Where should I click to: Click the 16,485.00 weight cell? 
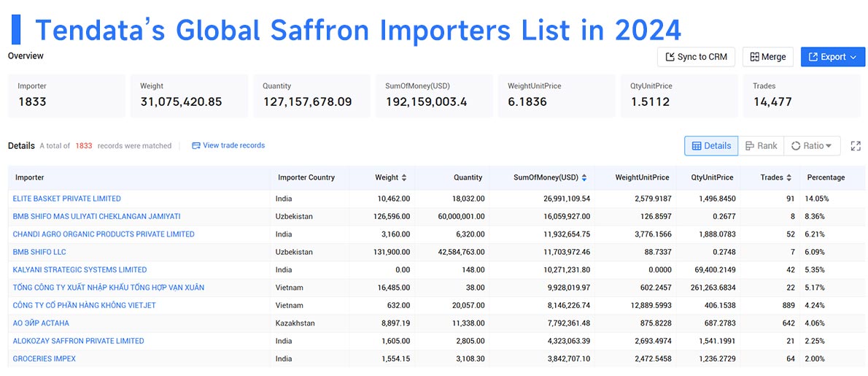click(394, 288)
